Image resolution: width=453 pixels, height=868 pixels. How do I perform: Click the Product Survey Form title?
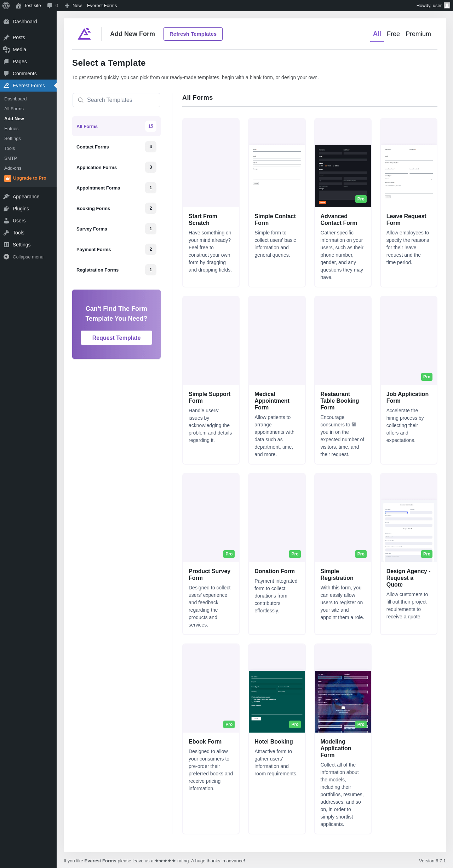[210, 575]
